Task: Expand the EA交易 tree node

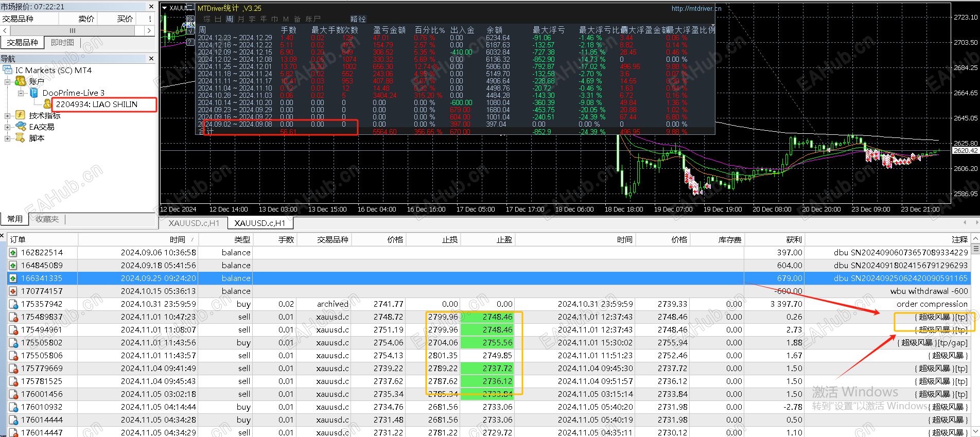Action: [x=8, y=127]
